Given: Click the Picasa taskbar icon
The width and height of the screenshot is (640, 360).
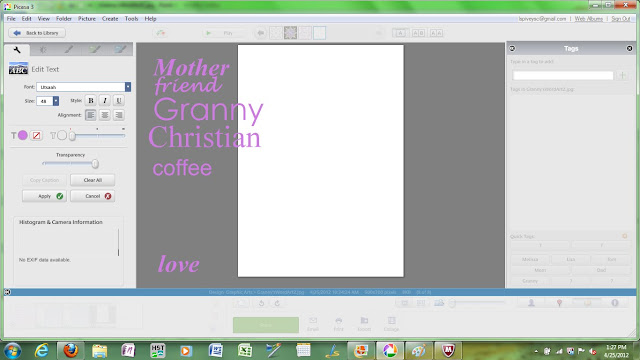Looking at the screenshot, I should click(x=390, y=351).
